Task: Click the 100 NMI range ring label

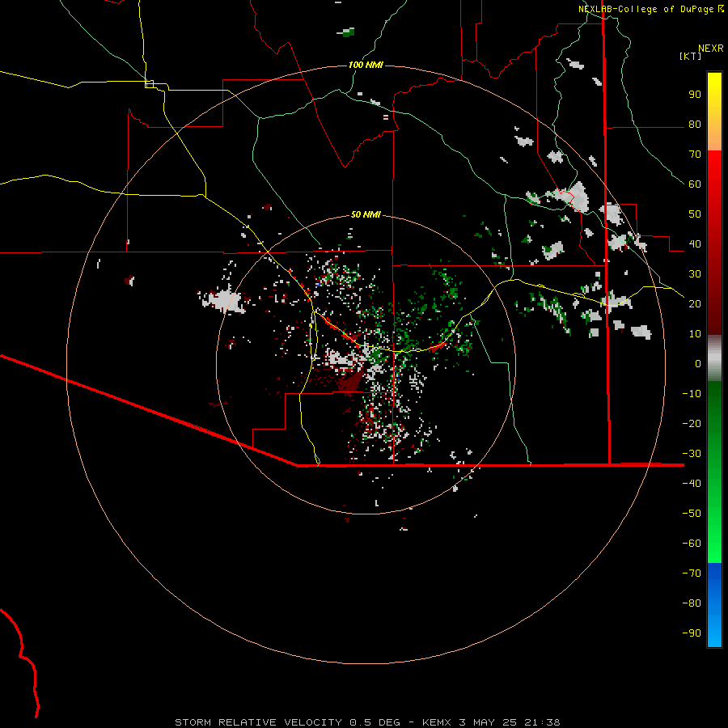Action: (366, 65)
